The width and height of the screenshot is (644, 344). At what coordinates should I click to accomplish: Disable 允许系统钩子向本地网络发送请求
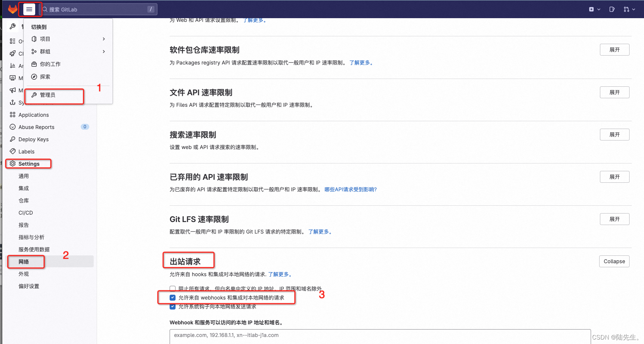tap(173, 307)
